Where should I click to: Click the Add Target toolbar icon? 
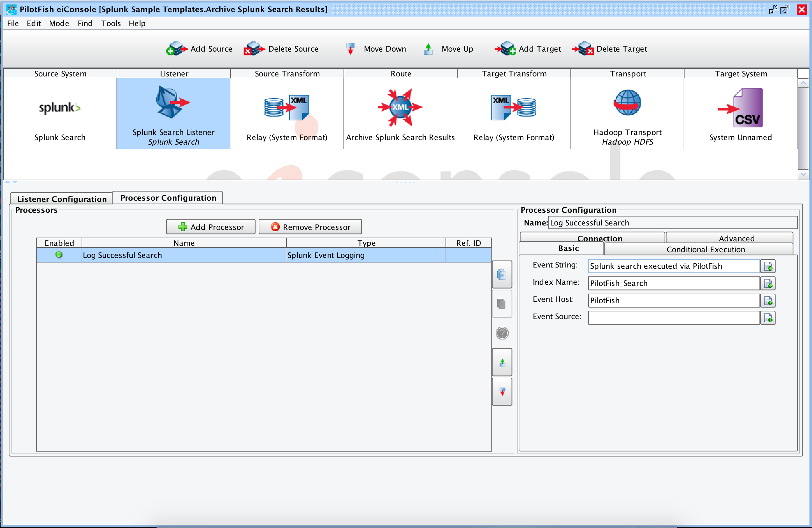[x=505, y=49]
